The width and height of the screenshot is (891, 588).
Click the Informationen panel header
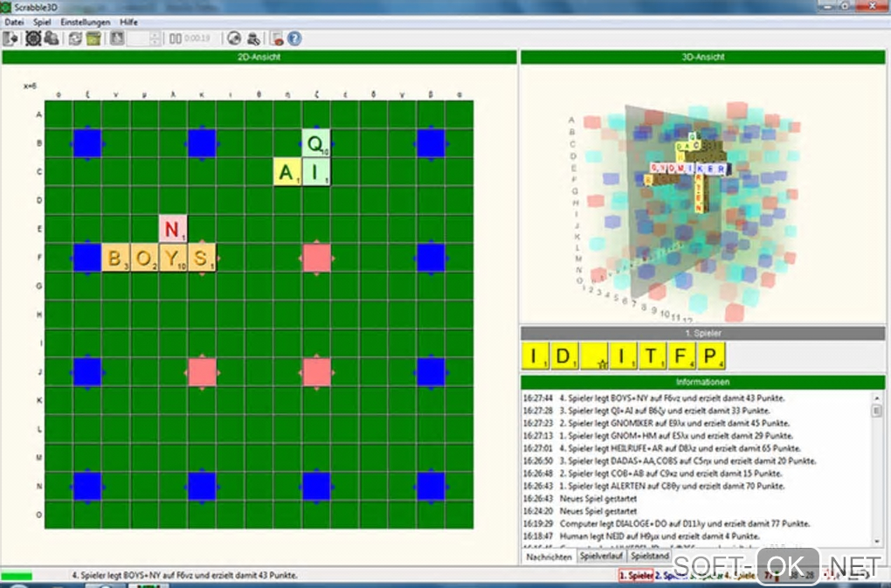pyautogui.click(x=703, y=382)
